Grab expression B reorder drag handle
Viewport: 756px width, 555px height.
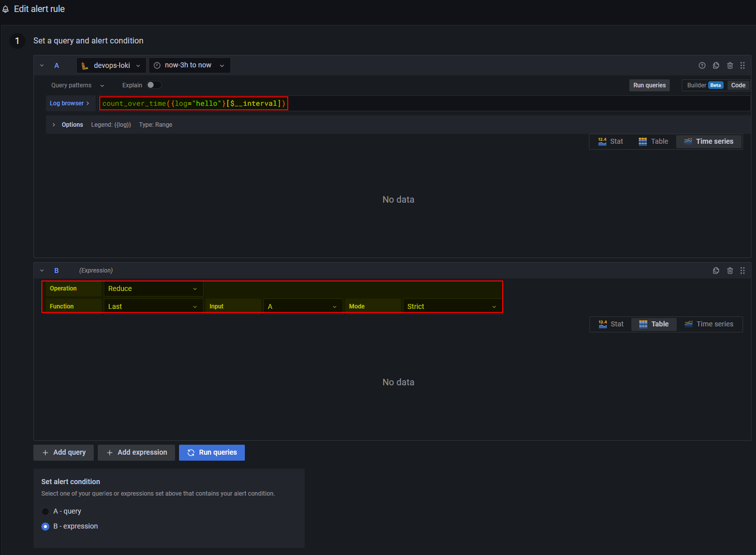(x=743, y=271)
